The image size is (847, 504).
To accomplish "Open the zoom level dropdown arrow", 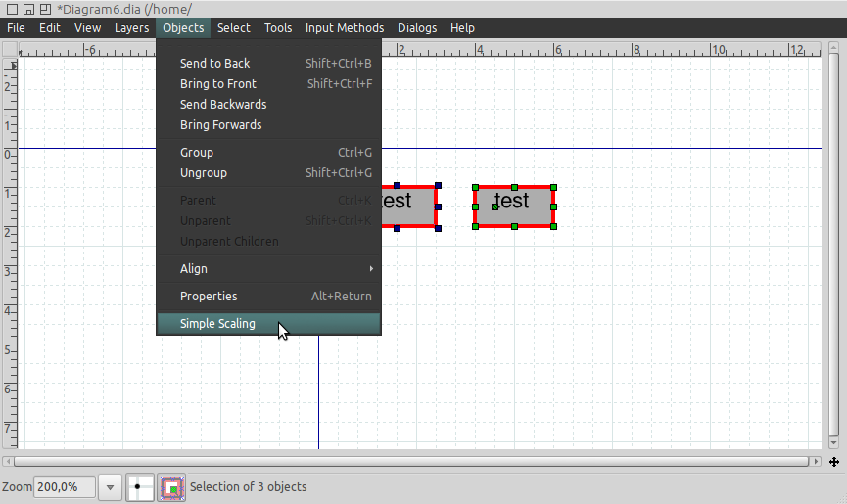I will pos(110,487).
